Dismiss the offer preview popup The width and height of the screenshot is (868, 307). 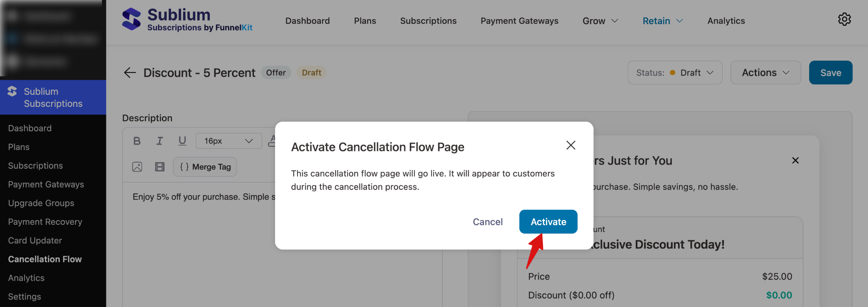[x=795, y=160]
